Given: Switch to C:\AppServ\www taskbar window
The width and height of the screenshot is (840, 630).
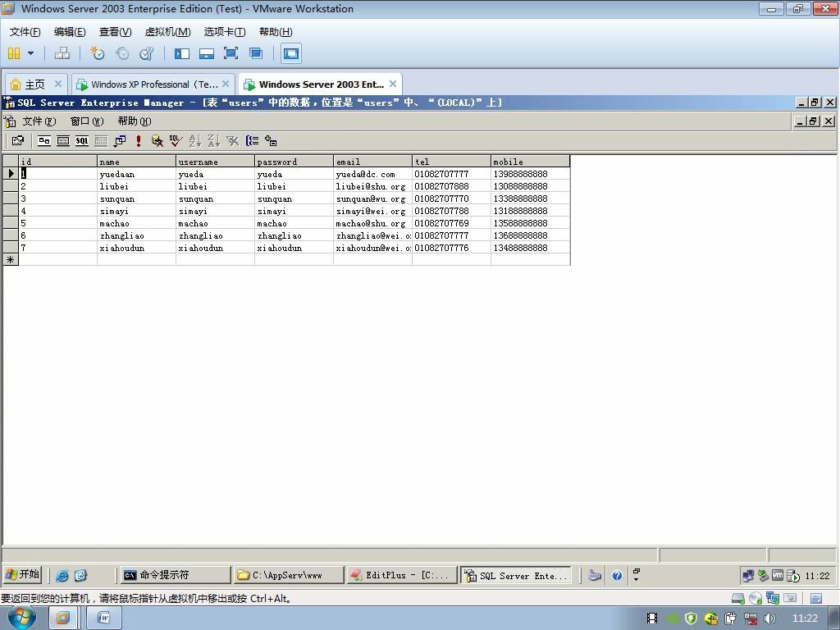Looking at the screenshot, I should 289,575.
